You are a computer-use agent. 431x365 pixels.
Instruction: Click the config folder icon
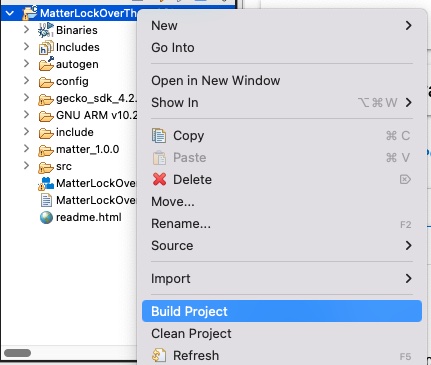click(46, 82)
